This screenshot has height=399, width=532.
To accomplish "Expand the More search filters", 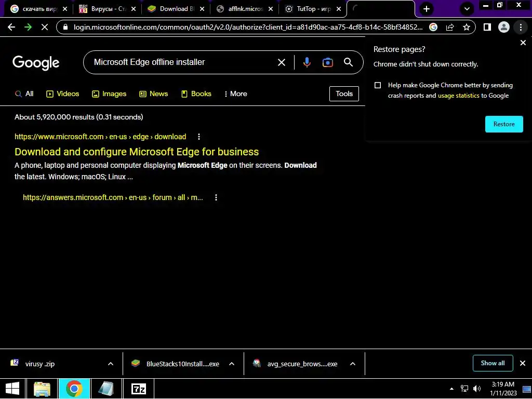I will 235,94.
